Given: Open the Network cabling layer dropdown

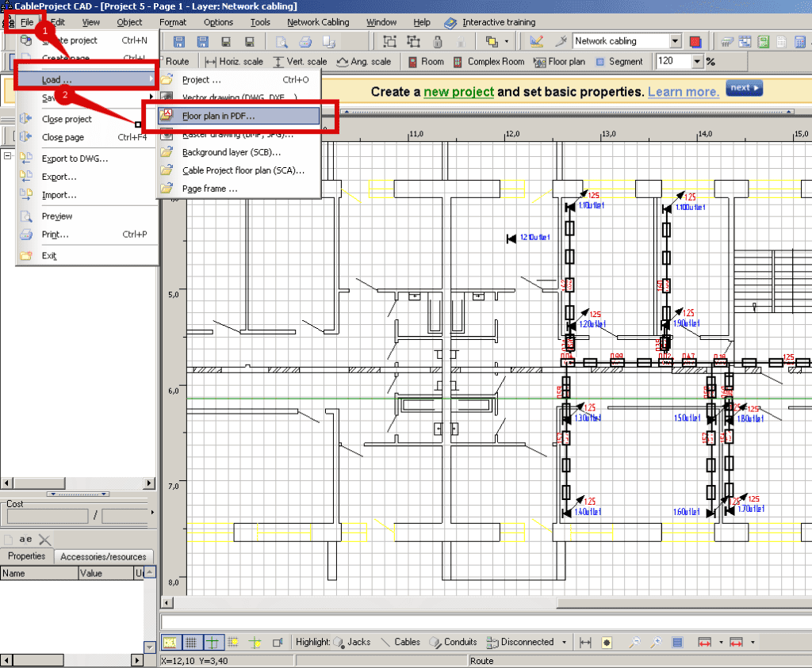Looking at the screenshot, I should tap(675, 41).
